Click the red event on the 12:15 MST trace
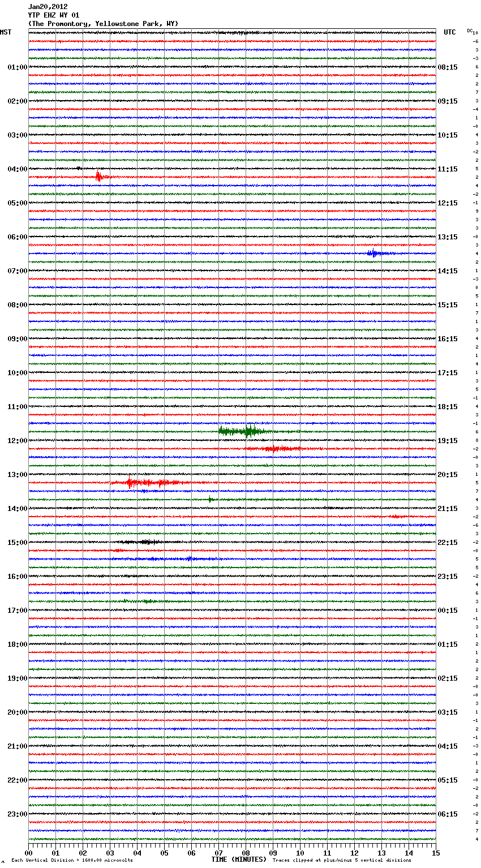The image size is (481, 868). click(277, 449)
